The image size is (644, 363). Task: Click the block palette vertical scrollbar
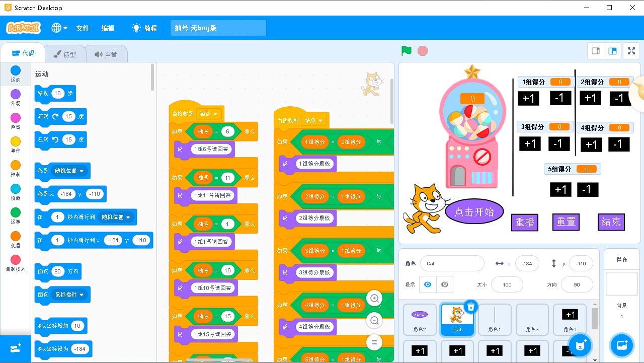[x=152, y=77]
